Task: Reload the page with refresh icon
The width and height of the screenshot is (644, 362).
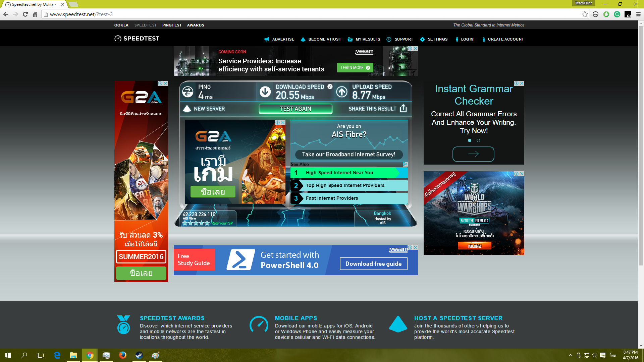Action: 25,14
